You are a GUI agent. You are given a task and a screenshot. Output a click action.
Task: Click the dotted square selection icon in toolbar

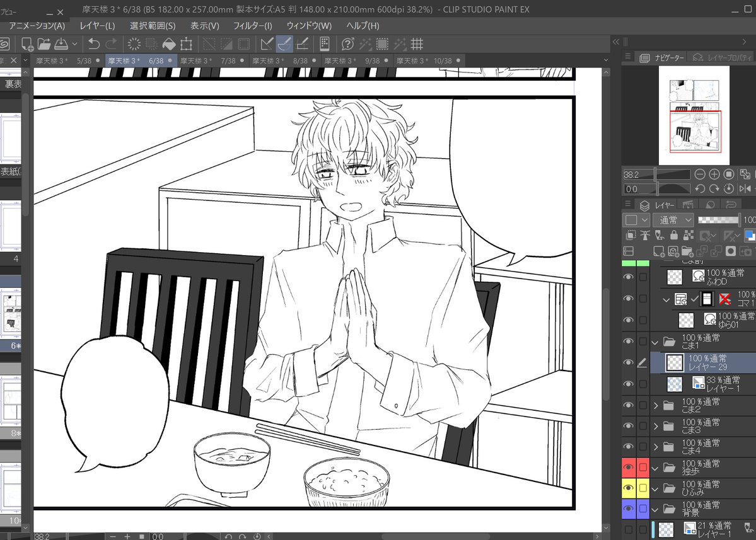[382, 44]
